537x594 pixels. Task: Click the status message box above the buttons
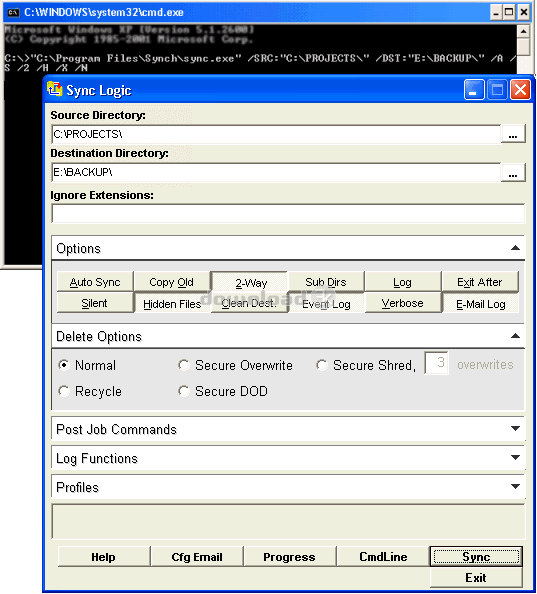[x=288, y=521]
